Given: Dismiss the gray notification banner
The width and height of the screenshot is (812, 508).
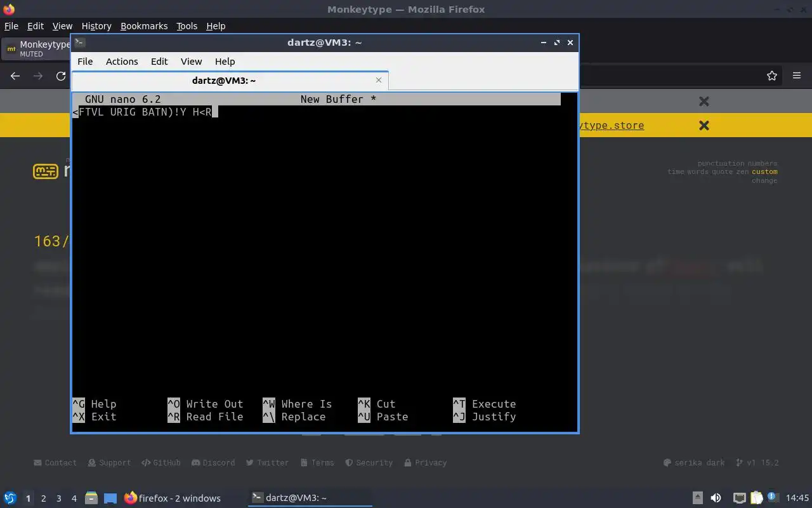Looking at the screenshot, I should tap(704, 101).
